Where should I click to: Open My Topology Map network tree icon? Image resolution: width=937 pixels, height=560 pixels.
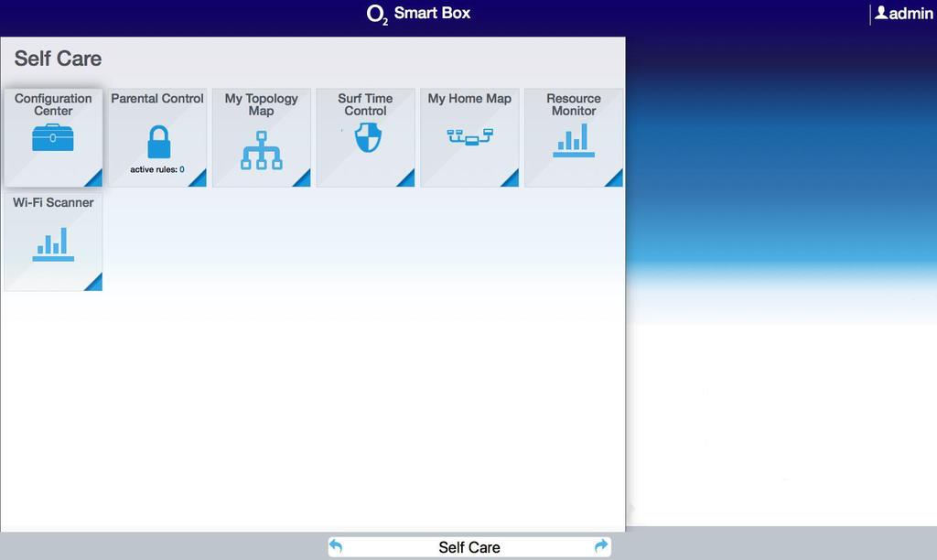click(261, 151)
